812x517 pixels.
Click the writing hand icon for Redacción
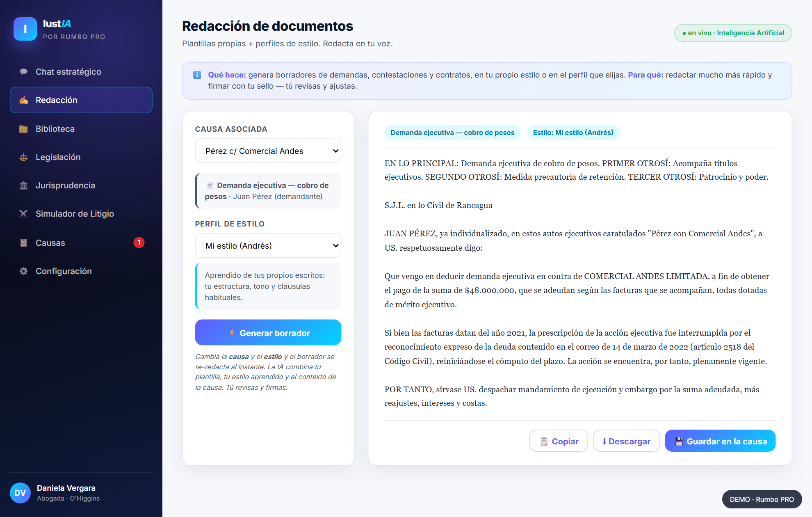(24, 100)
